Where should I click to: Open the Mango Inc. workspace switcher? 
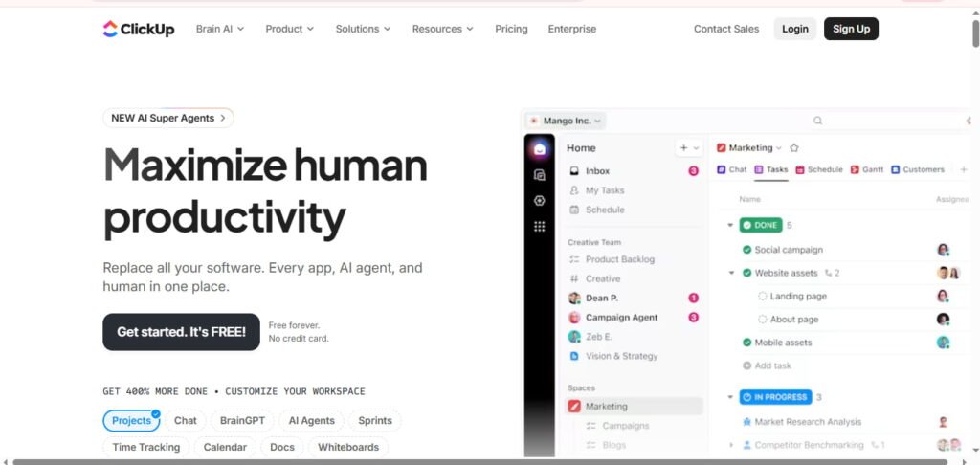point(565,121)
